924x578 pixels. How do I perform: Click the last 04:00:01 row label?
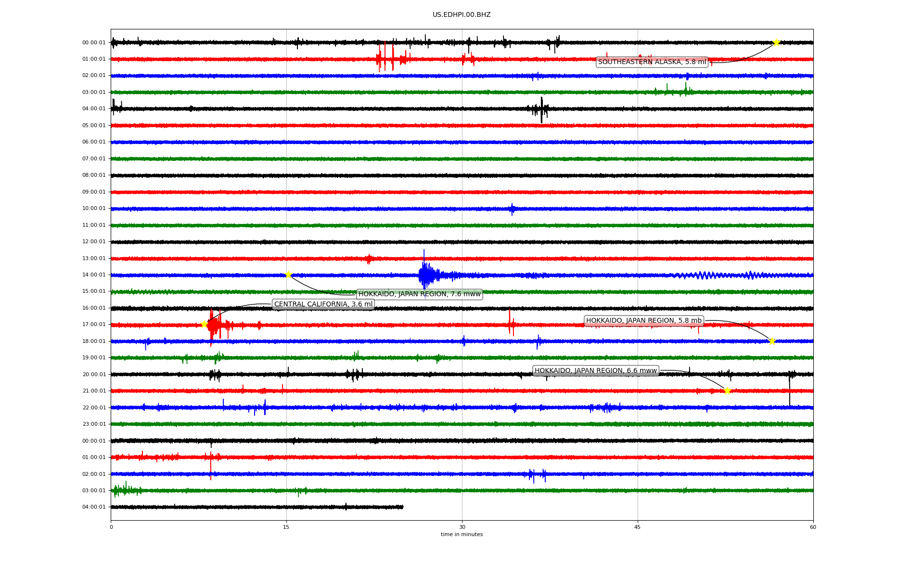tap(94, 507)
